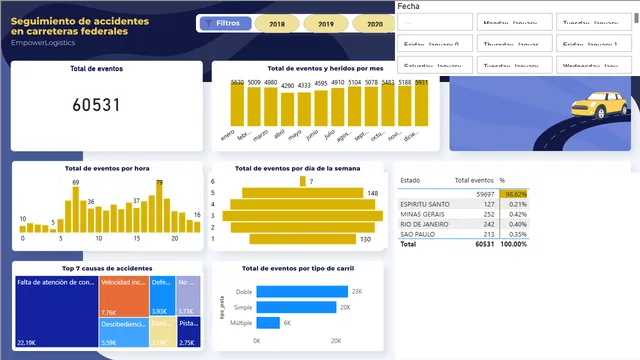Select the 2018 year button

[277, 24]
